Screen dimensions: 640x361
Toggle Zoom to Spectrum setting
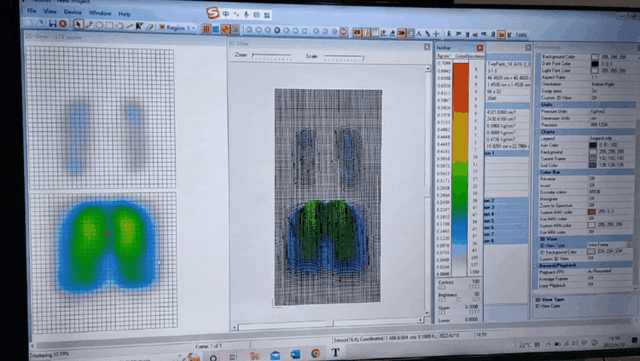pos(586,205)
